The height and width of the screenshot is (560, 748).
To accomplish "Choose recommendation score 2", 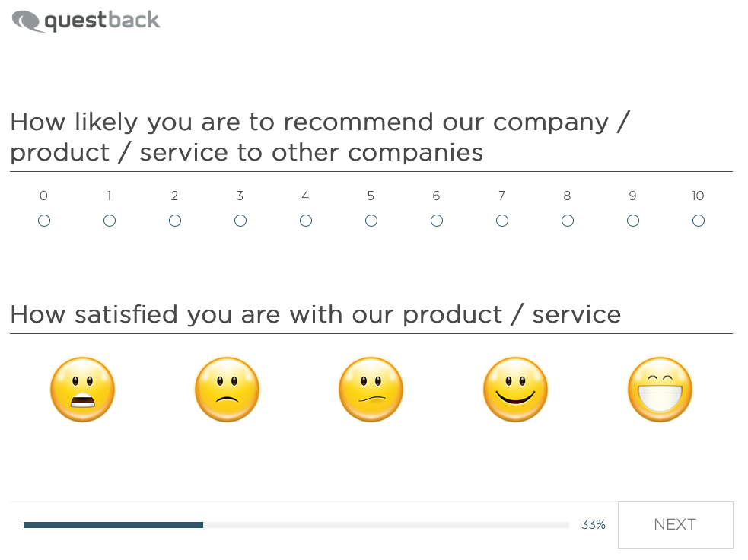I will 175,221.
